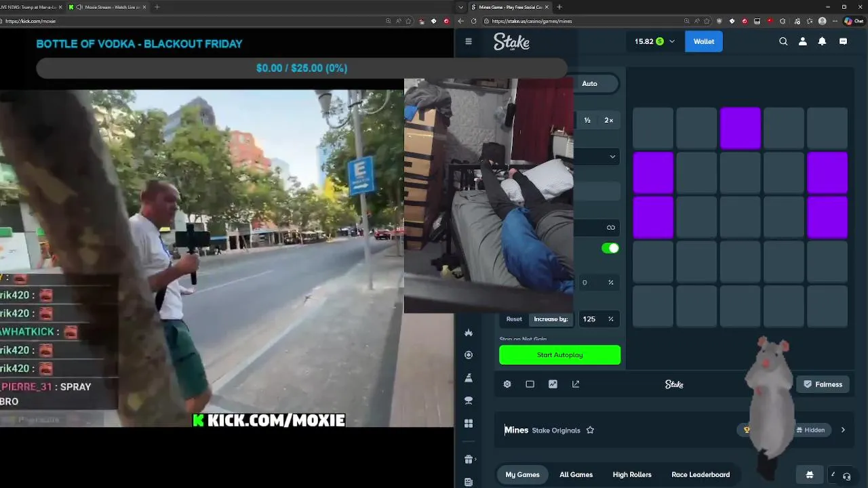Screen dimensions: 868x488
Task: Open the flame icon in Stake sidebar
Action: (x=468, y=332)
